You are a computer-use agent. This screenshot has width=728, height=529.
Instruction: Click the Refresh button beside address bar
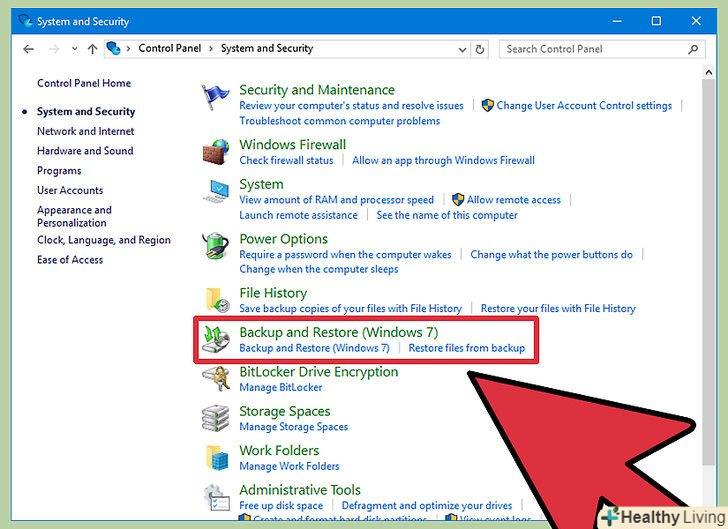point(480,49)
